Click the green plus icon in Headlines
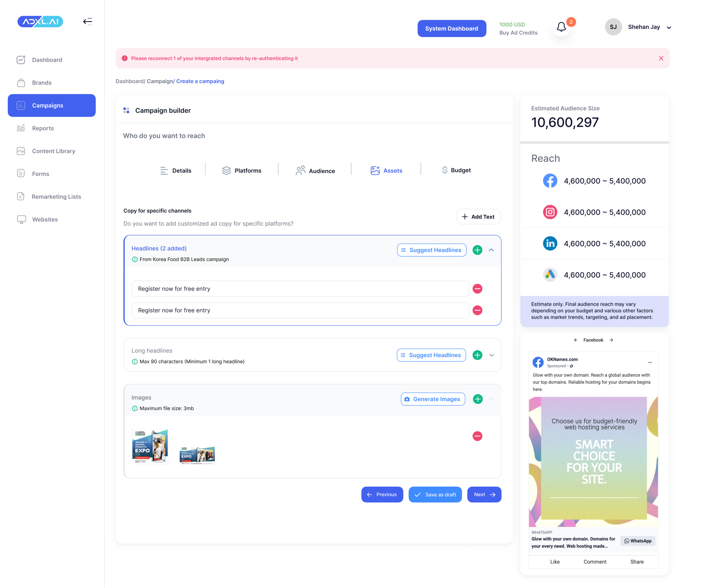Viewport: 704px width, 588px height. point(477,250)
